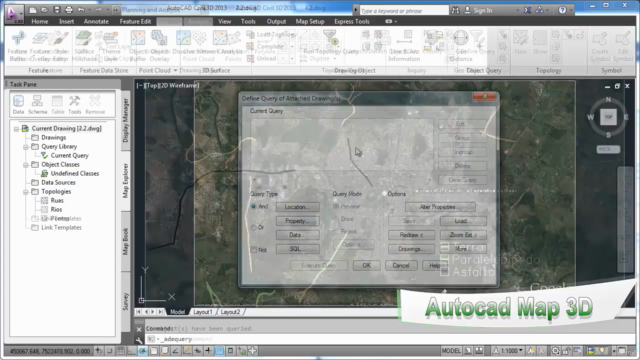640x360 pixels.
Task: Click the Location... button
Action: pos(298,207)
